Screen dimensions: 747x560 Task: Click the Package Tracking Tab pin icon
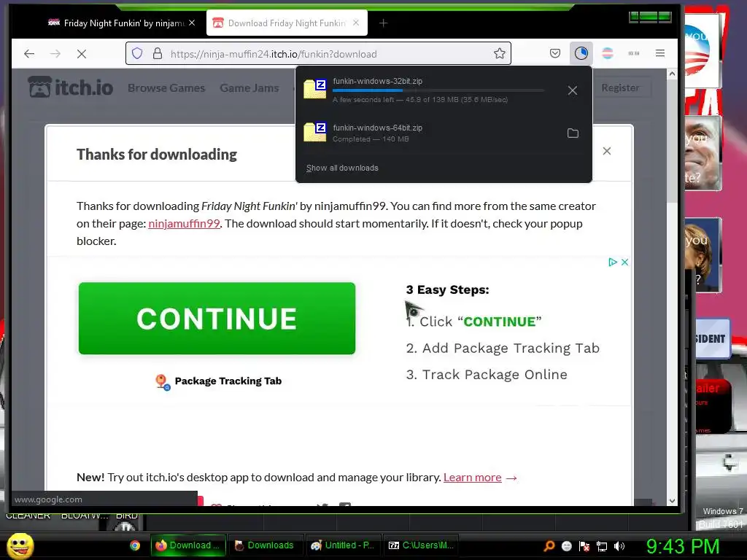click(x=163, y=382)
